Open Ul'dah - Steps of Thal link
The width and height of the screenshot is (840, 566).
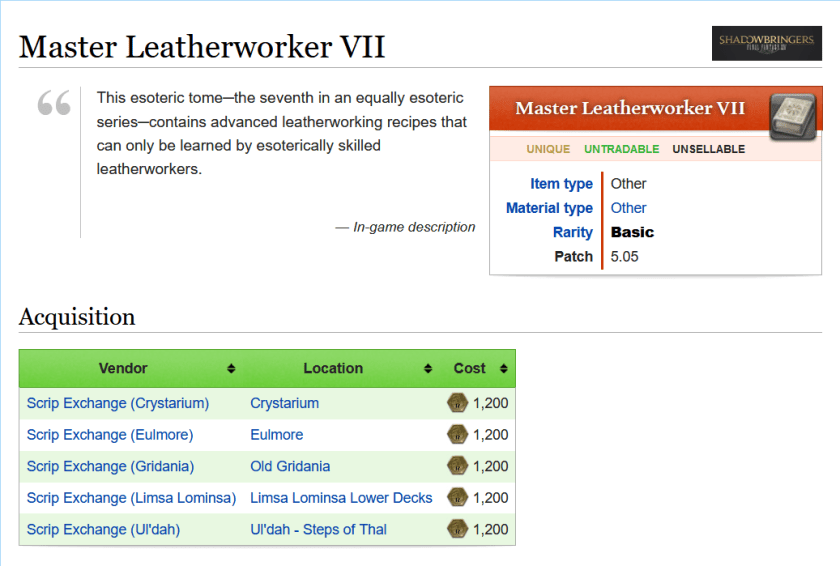click(x=318, y=530)
